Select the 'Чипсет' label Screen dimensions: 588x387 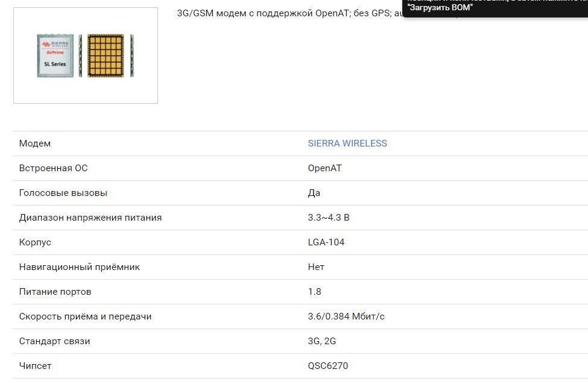coord(35,366)
